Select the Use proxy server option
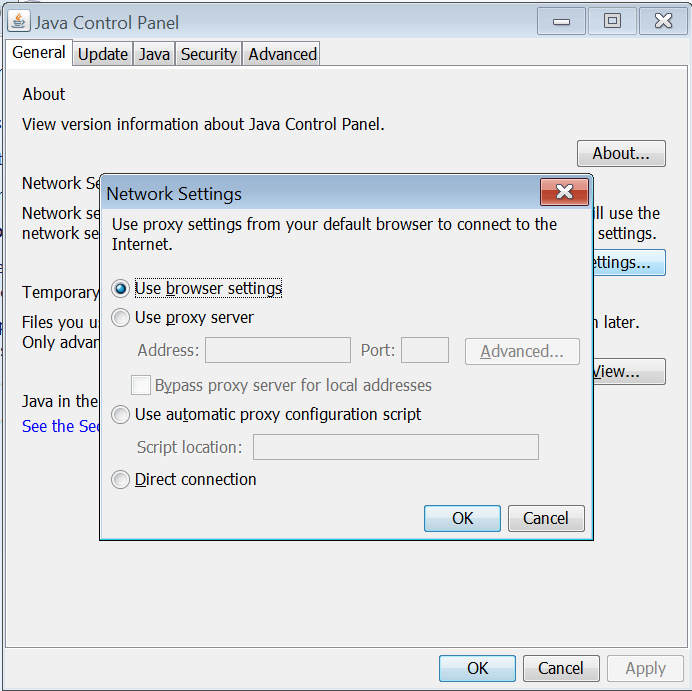This screenshot has height=691, width=692. (x=120, y=318)
